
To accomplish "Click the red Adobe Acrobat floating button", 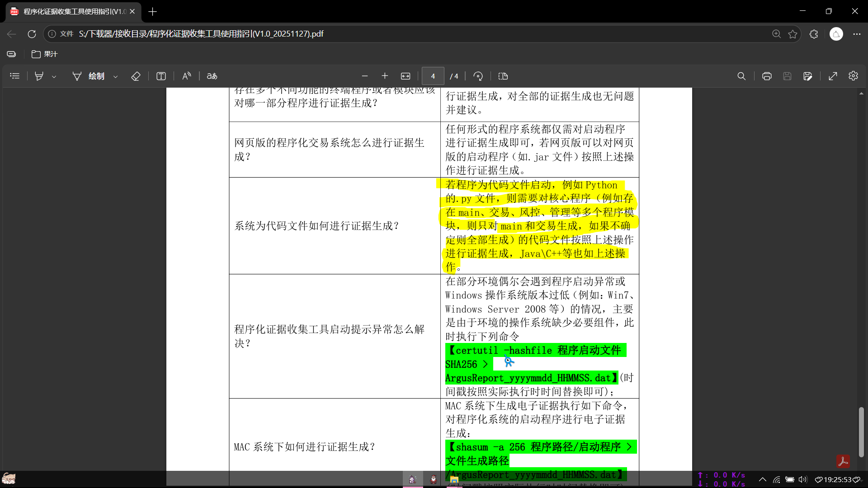I will (x=843, y=461).
